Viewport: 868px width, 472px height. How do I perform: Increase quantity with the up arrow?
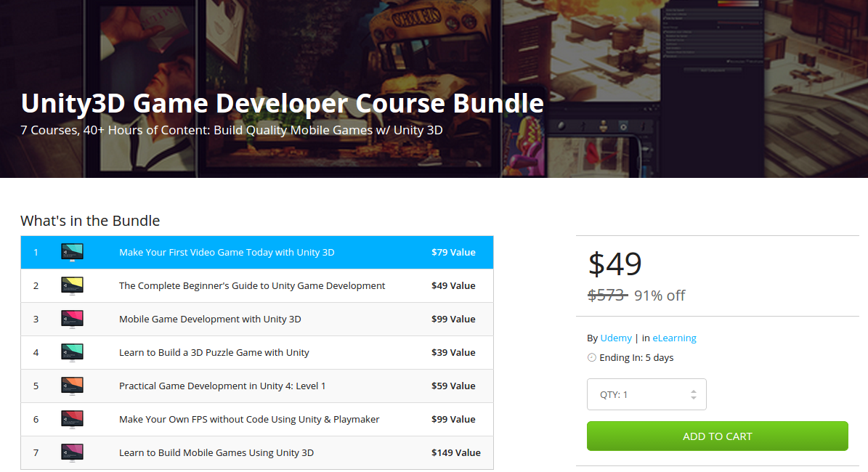(x=694, y=391)
